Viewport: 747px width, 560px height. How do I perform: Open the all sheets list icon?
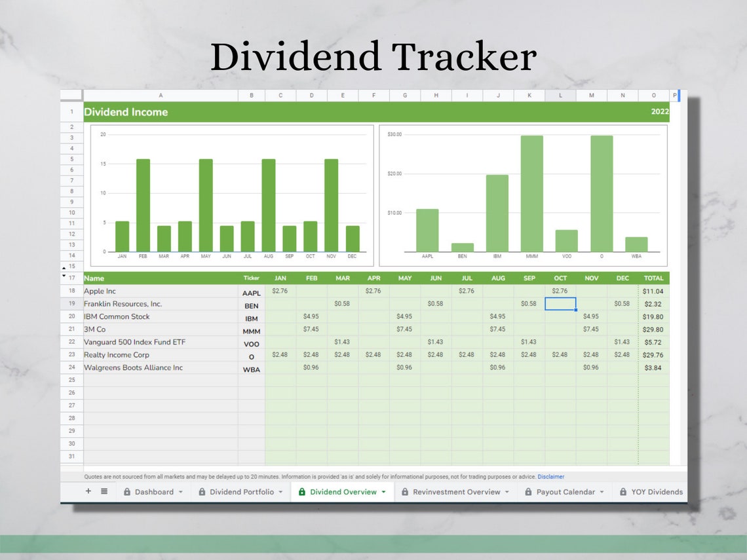pos(104,491)
